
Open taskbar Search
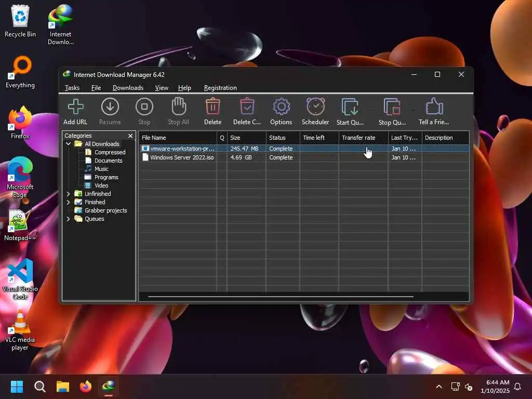[x=39, y=387]
